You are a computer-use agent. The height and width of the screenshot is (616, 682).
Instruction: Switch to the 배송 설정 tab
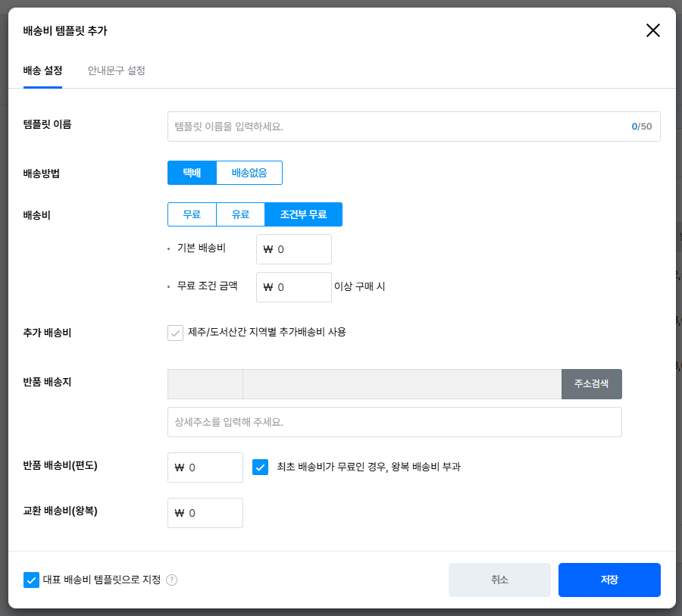tap(42, 71)
